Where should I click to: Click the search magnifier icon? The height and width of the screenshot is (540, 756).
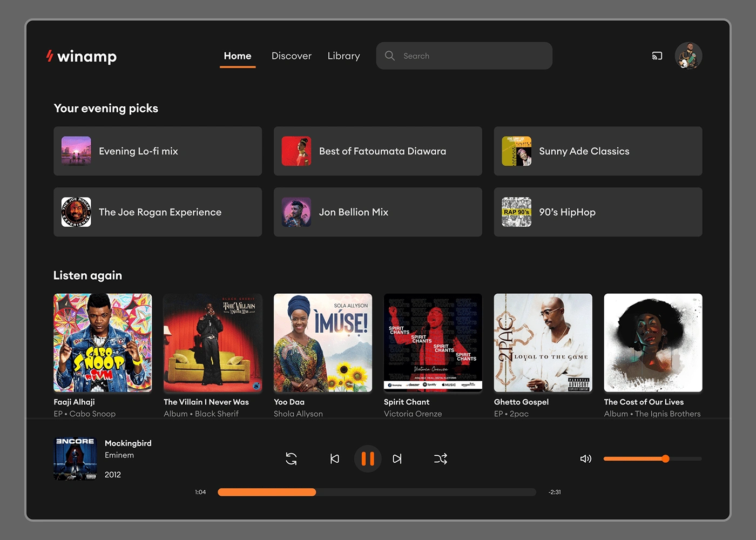[x=389, y=56]
